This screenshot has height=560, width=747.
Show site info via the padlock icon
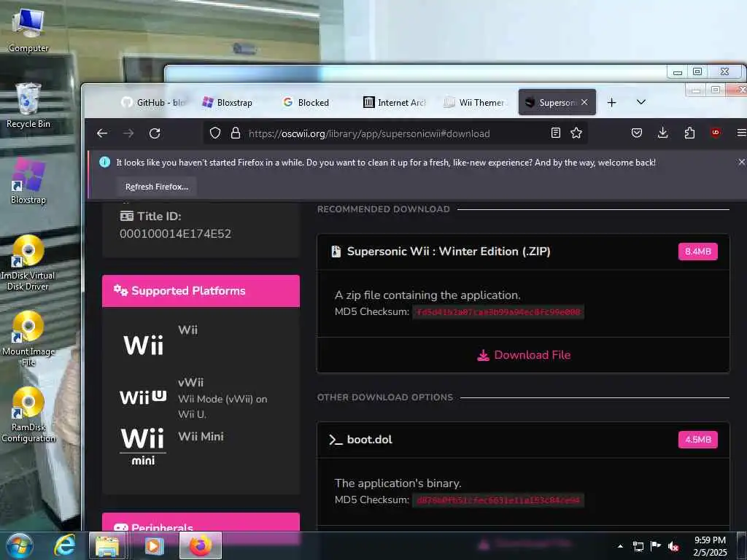(x=236, y=133)
